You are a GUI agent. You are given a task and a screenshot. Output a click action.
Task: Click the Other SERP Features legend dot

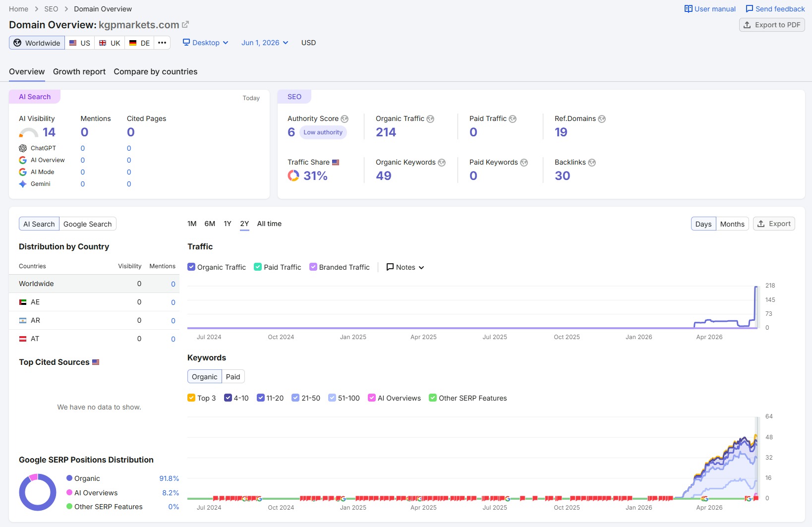pos(69,506)
